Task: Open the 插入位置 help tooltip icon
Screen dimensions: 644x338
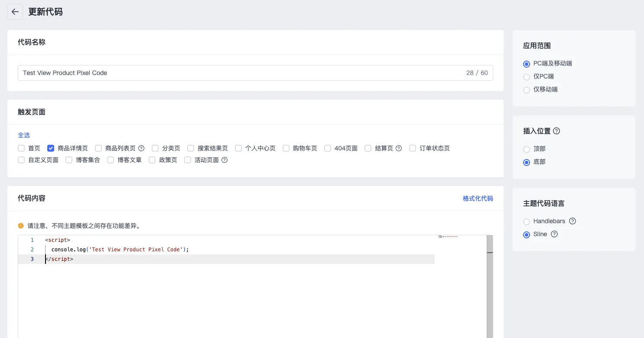Action: pos(556,131)
